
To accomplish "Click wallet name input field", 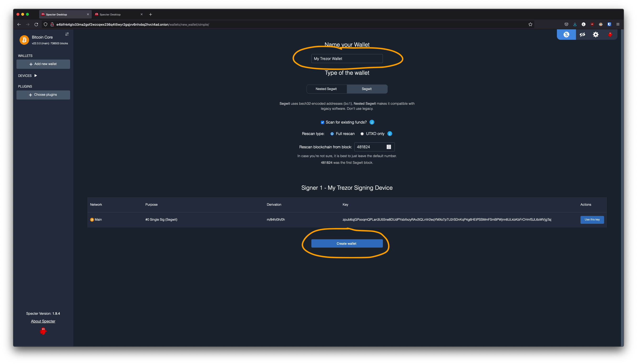I will point(347,59).
